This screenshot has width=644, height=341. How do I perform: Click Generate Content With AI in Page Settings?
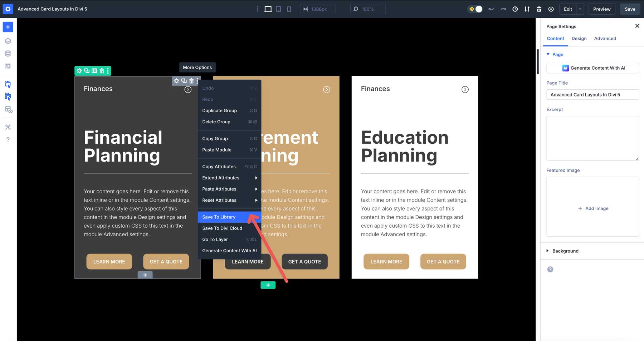tap(592, 68)
